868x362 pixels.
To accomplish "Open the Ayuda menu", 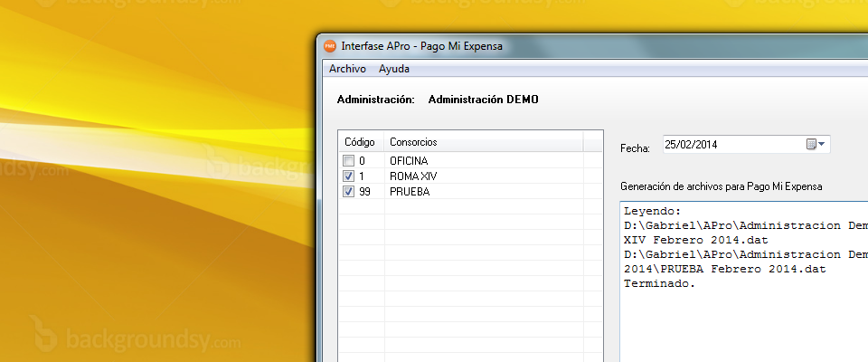I will (394, 69).
